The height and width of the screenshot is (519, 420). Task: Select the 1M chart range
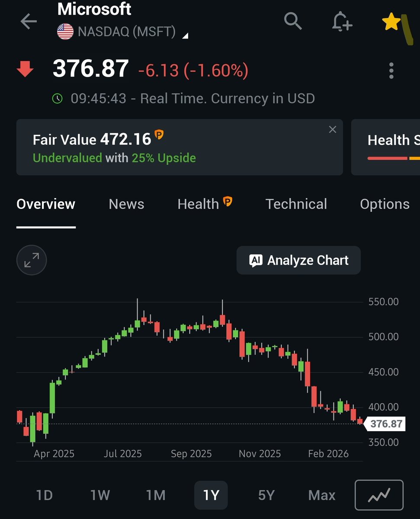[156, 495]
